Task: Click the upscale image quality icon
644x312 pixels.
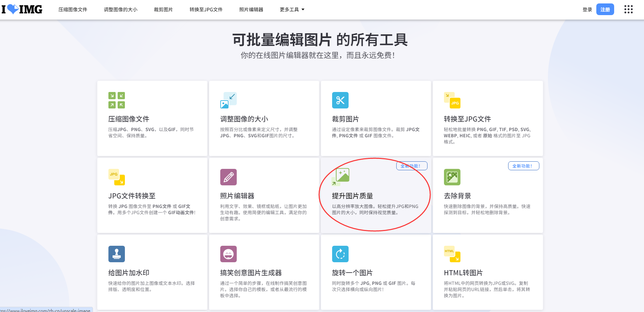Action: point(340,177)
